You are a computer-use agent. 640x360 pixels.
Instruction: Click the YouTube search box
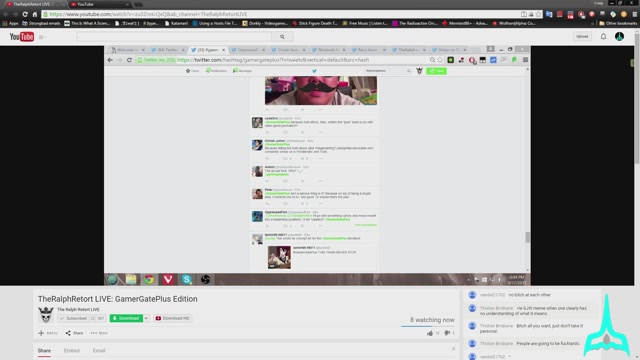173,37
